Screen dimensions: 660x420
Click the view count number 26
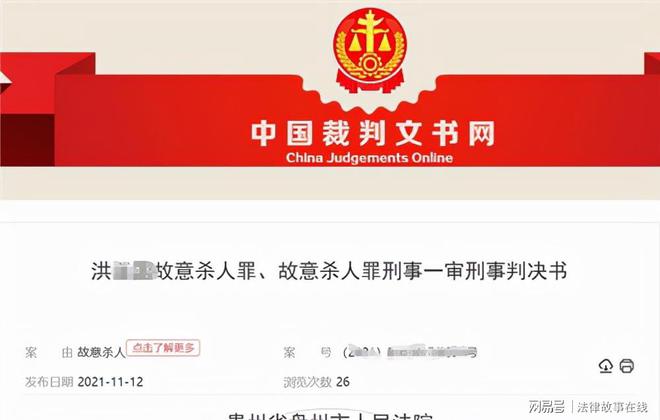coord(343,382)
